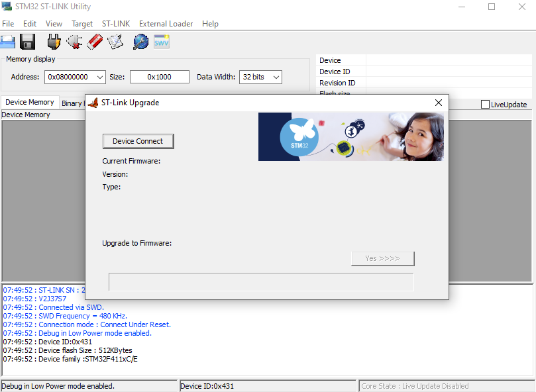Click log line 'V2J37S7'

[34, 299]
